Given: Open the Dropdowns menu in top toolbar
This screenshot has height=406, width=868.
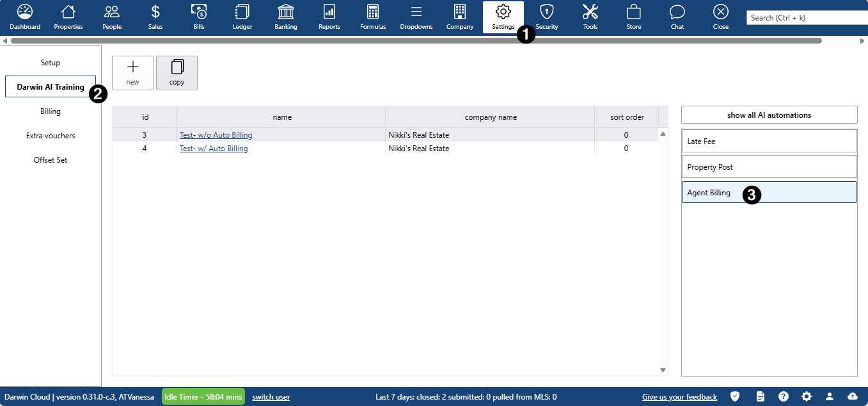Looking at the screenshot, I should click(416, 17).
